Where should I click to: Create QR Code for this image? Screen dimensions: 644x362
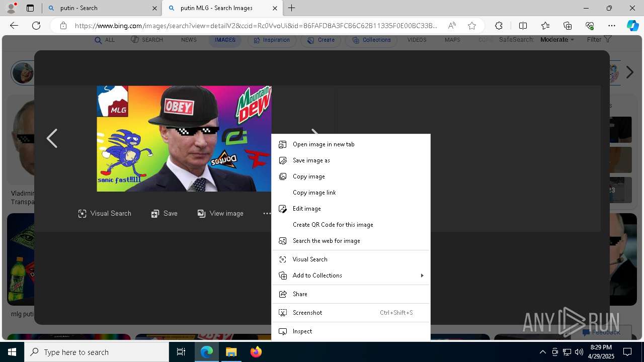[x=351, y=225]
